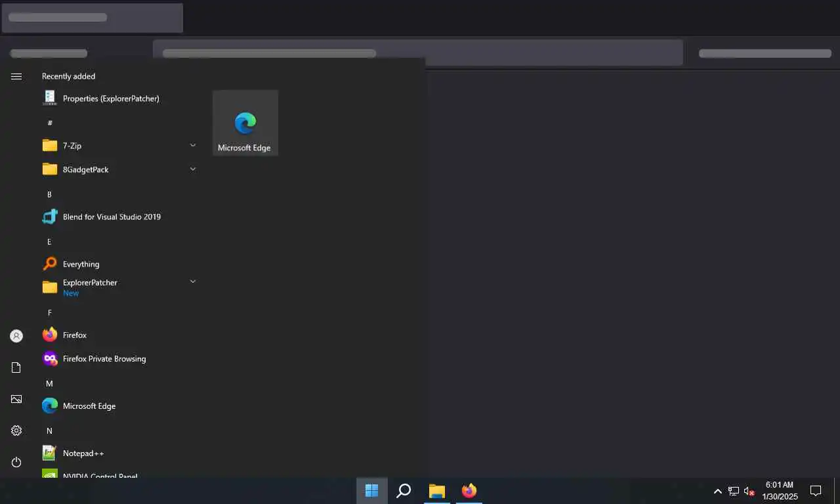Click the Windows Start button on taskbar
840x504 pixels.
(x=371, y=491)
